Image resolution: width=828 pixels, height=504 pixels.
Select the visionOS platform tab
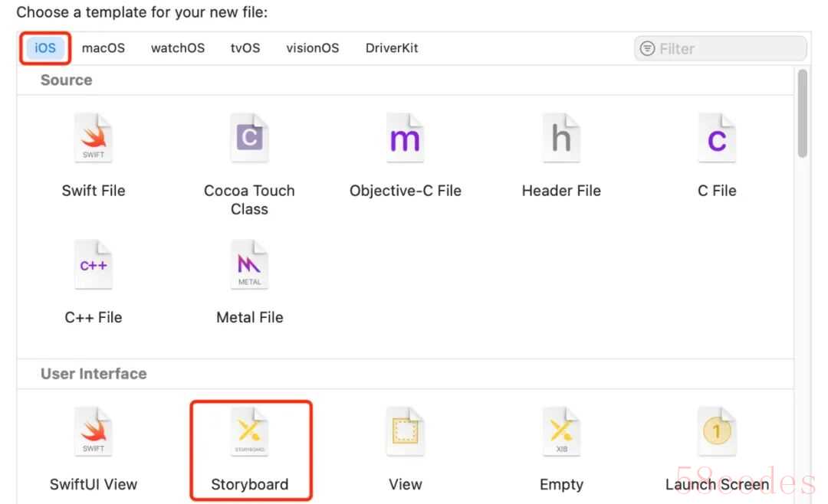click(313, 48)
